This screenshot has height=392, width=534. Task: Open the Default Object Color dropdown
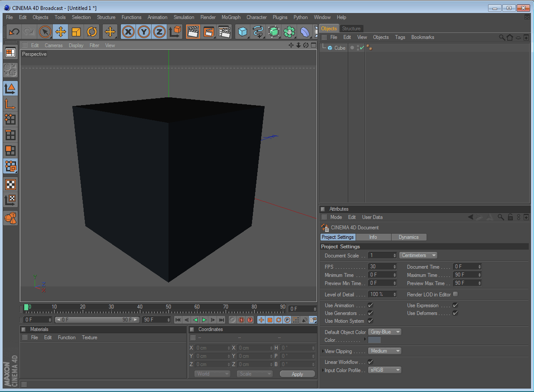pyautogui.click(x=385, y=332)
